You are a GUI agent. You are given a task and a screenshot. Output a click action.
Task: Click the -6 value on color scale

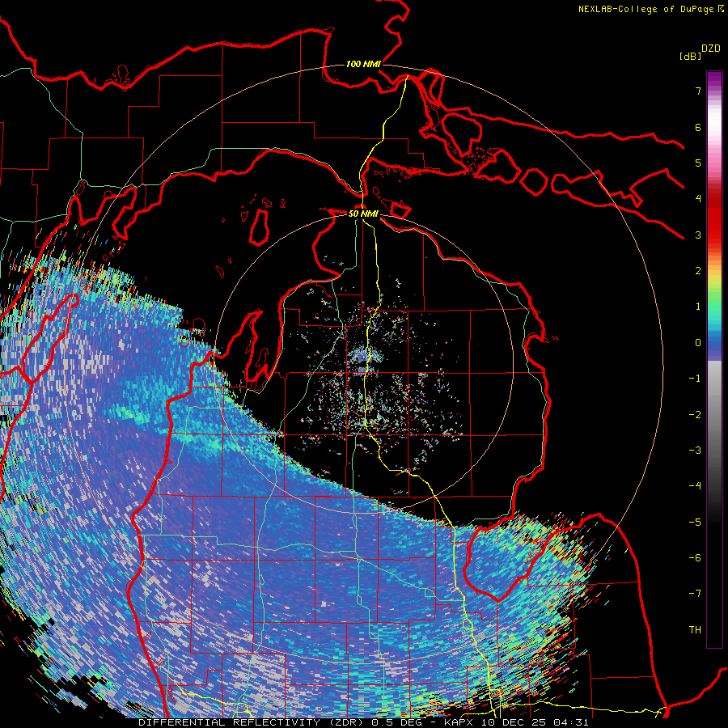coord(695,558)
